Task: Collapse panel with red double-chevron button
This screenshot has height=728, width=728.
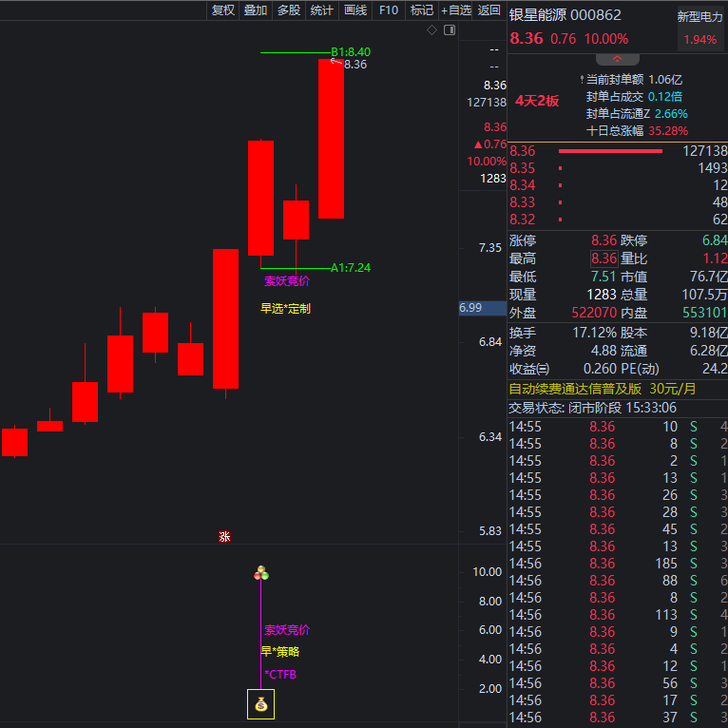Action: [618, 60]
